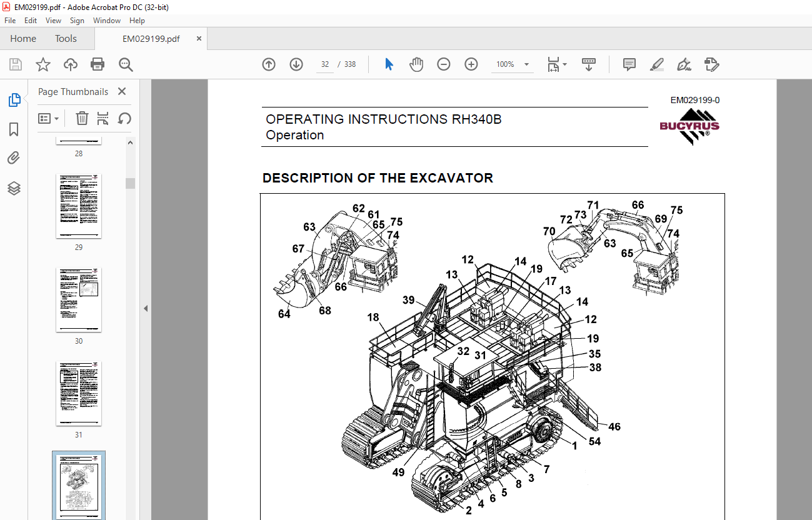
Task: Click the thumbnails scroll up arrow
Action: click(x=130, y=142)
